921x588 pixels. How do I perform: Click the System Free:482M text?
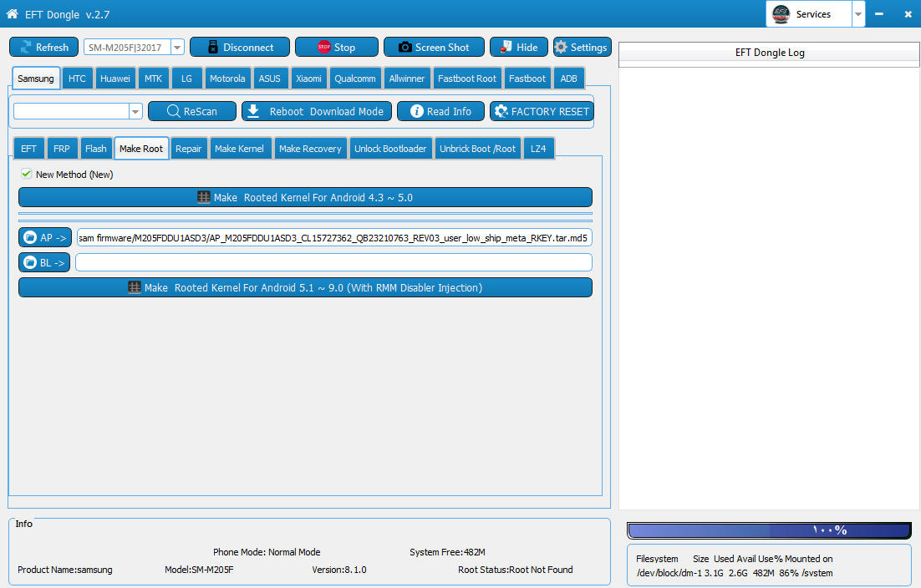(448, 551)
